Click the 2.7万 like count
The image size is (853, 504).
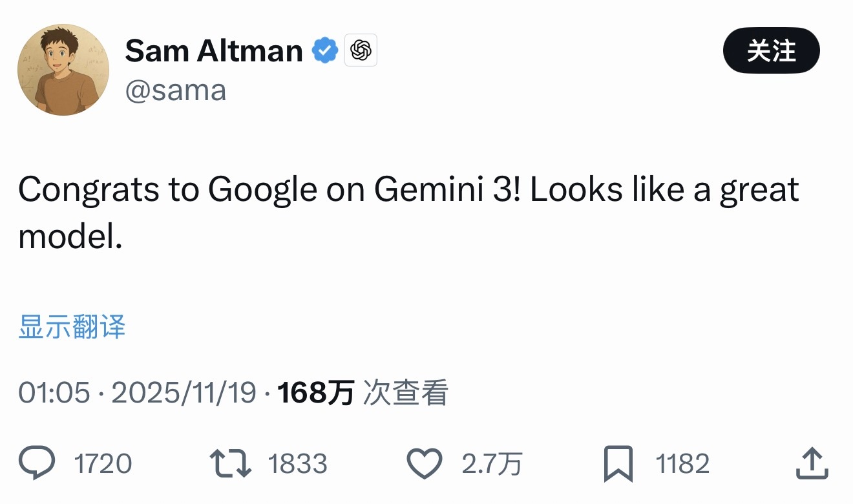[x=492, y=464]
